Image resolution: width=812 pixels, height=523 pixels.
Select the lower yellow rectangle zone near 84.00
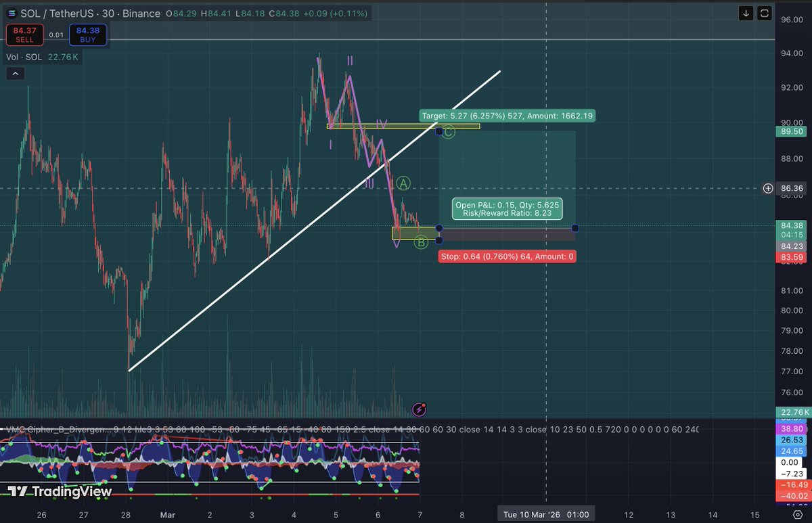tap(415, 233)
